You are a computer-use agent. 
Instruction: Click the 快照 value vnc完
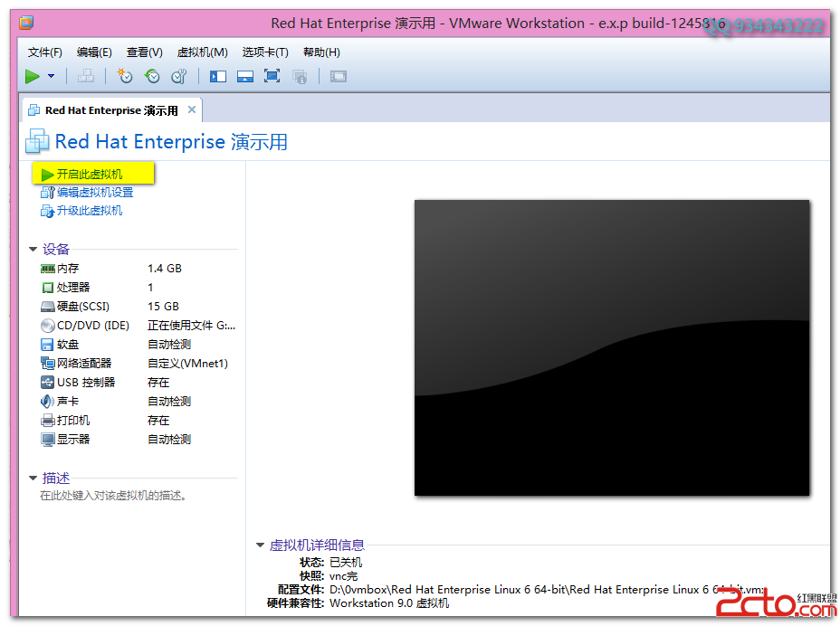click(x=343, y=576)
